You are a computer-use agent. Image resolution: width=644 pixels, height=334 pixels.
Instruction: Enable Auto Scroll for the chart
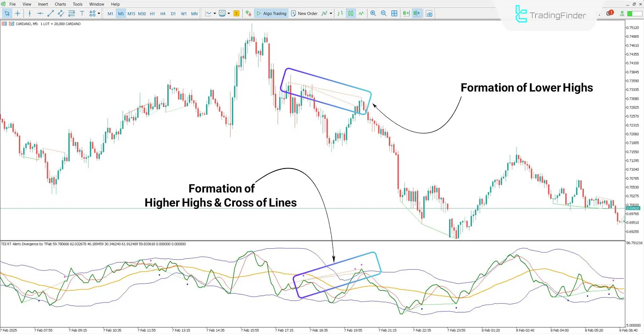(x=406, y=13)
